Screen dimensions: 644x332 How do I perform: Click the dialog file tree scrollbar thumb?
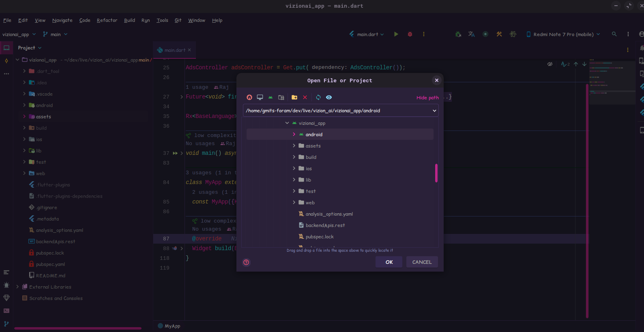[x=436, y=173]
